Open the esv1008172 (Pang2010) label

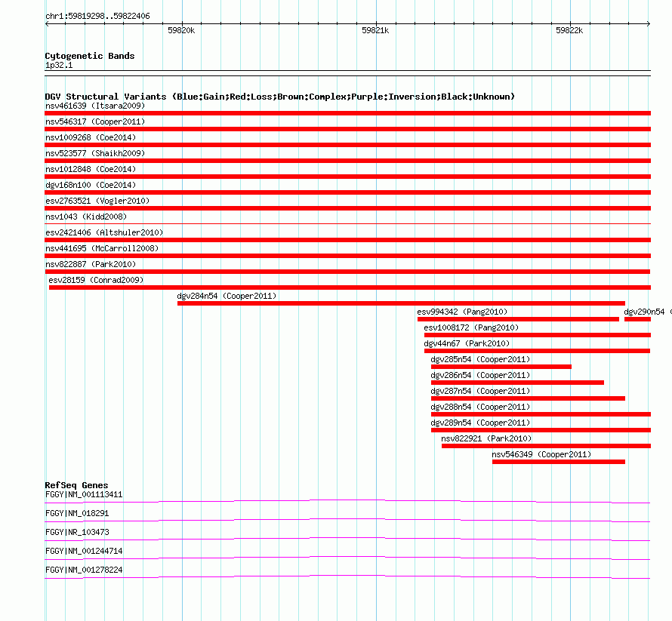click(471, 327)
